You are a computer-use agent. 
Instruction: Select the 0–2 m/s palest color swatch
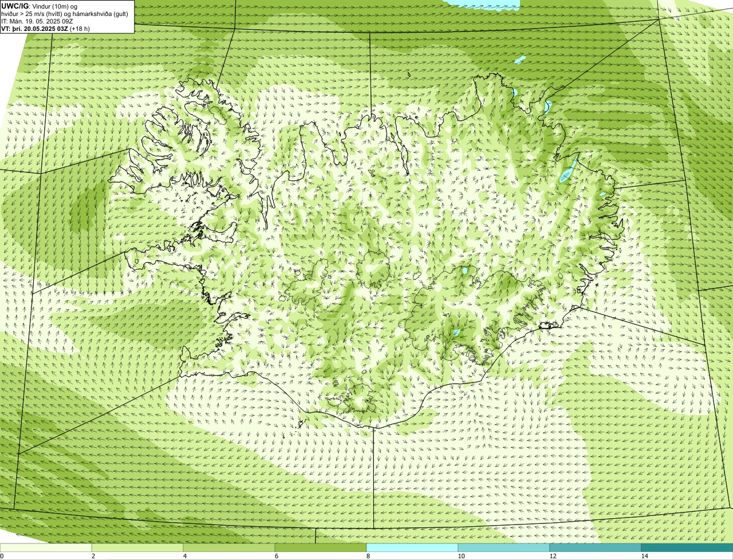(46, 548)
